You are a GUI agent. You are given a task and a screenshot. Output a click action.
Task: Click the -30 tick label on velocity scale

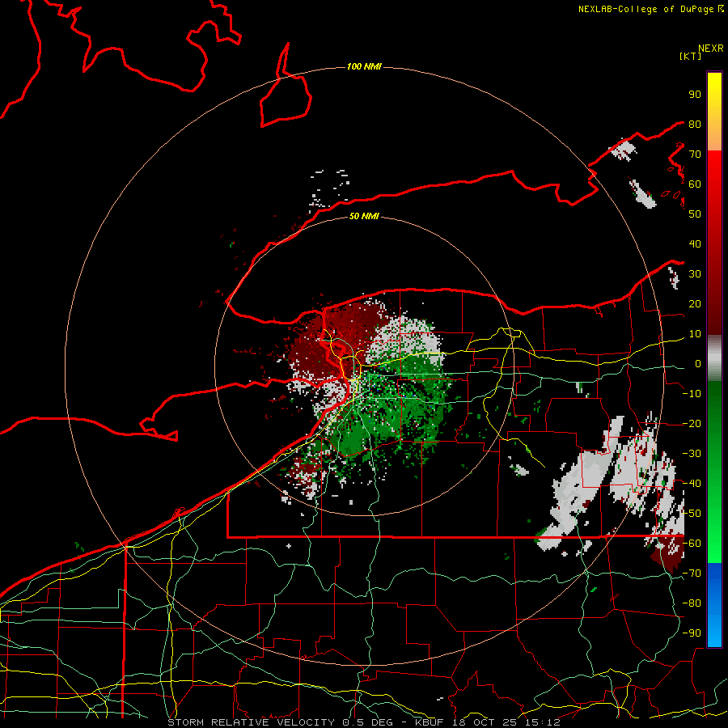[692, 454]
